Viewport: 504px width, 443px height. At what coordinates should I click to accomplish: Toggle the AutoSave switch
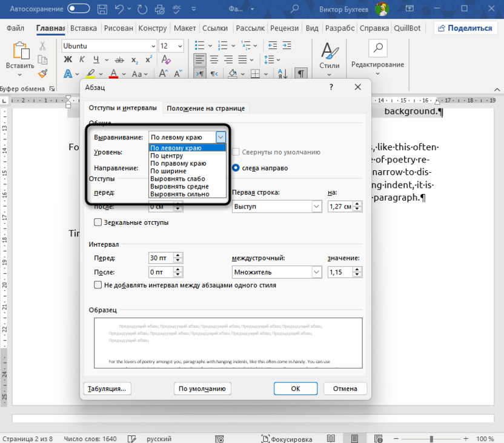point(78,10)
